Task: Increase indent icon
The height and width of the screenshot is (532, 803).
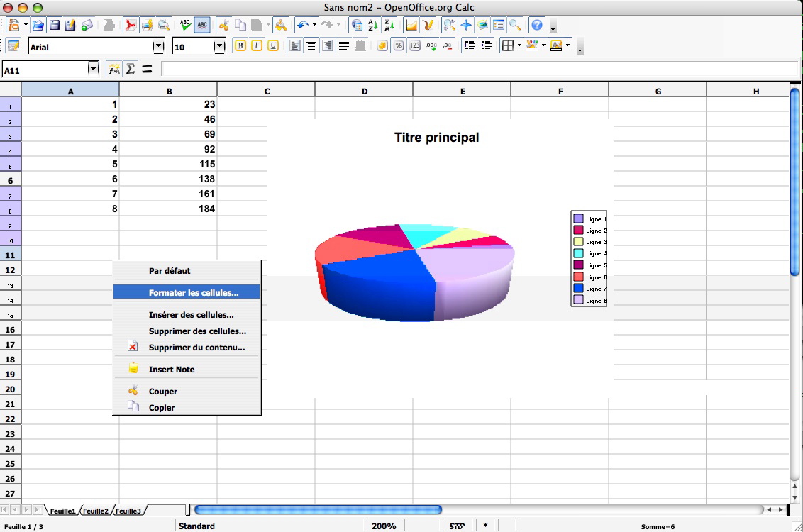Action: (486, 45)
